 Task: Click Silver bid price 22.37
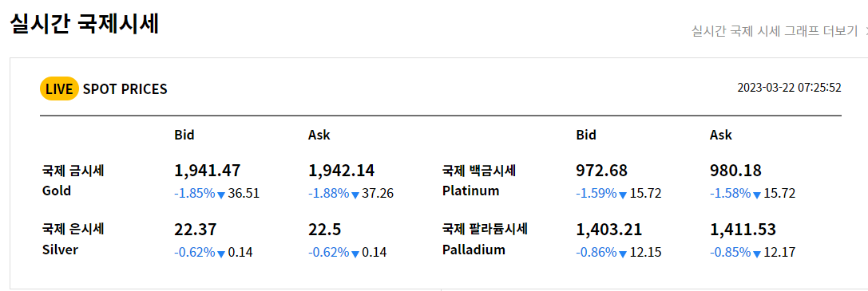[x=196, y=229]
